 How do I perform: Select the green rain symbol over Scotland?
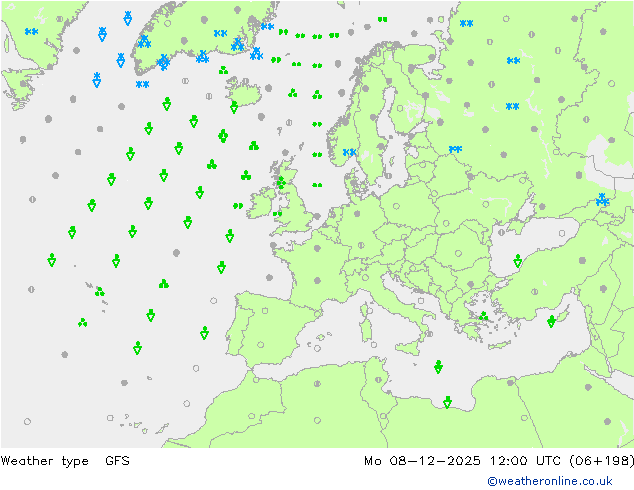tap(281, 183)
